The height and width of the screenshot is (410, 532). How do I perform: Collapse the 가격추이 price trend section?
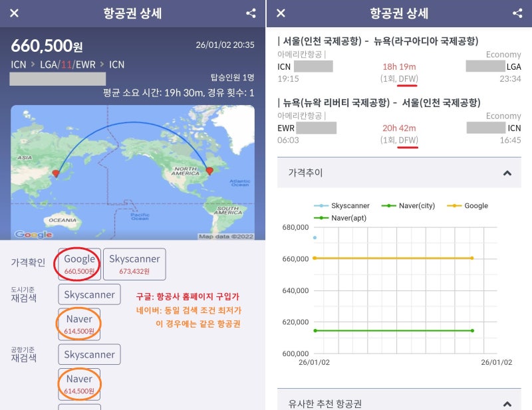pyautogui.click(x=508, y=172)
